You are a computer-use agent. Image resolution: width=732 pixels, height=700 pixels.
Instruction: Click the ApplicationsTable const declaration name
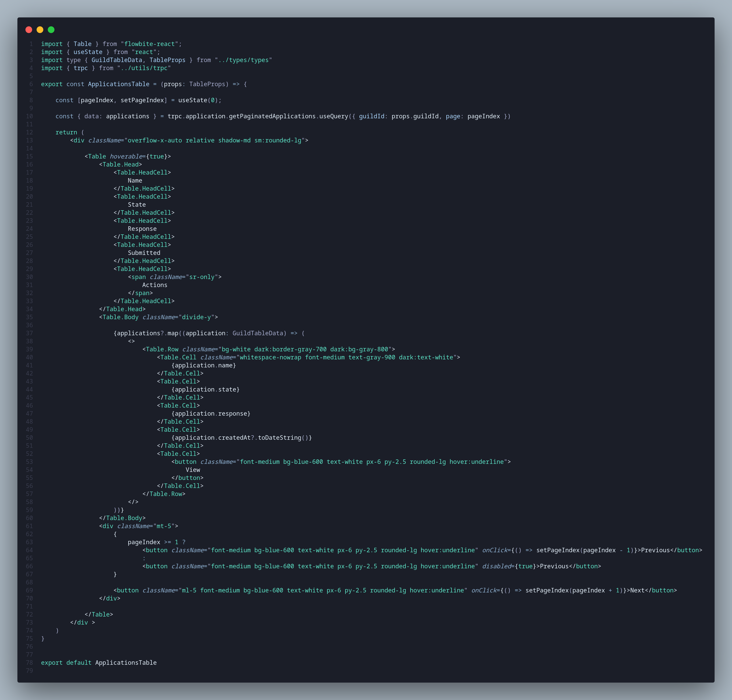pos(118,84)
